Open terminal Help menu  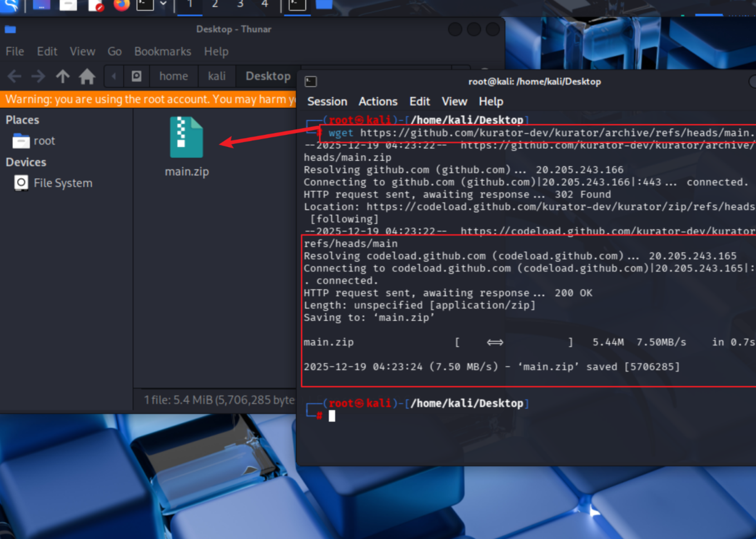pyautogui.click(x=491, y=101)
